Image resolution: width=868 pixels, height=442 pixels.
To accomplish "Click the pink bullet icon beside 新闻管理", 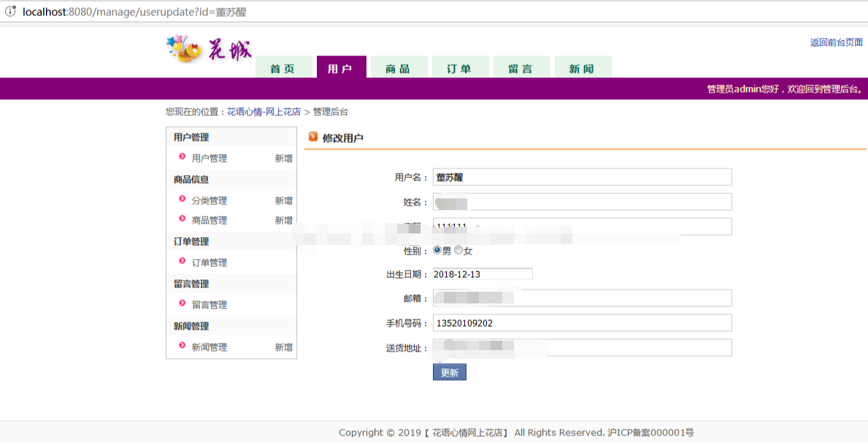I will [182, 346].
